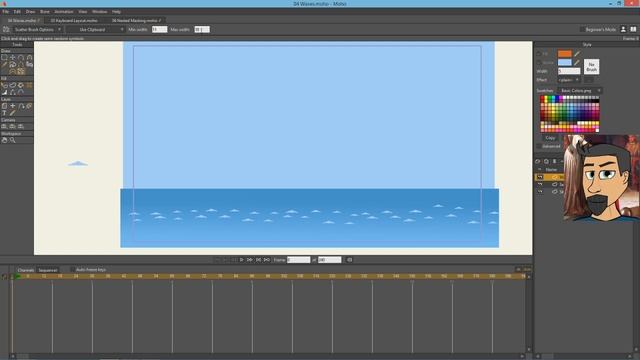Click the Step Forward playback button

(249, 260)
